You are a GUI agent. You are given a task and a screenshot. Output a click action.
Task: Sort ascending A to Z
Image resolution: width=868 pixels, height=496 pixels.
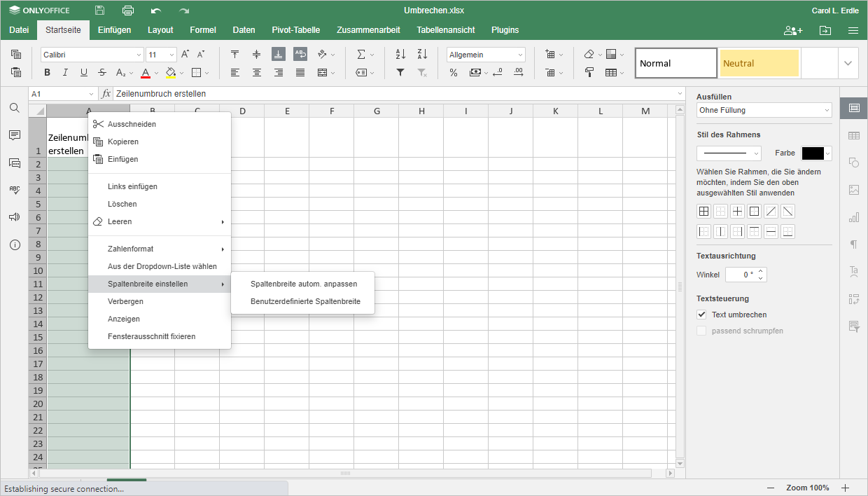[400, 54]
